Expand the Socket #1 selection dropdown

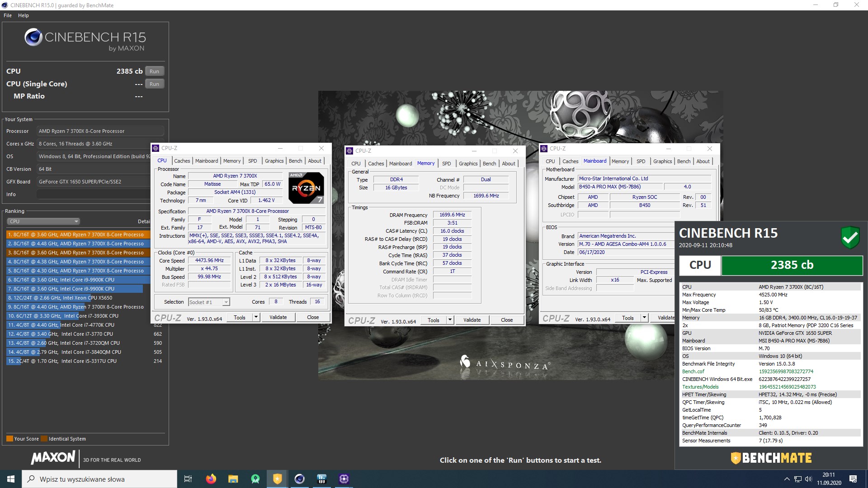coord(226,302)
